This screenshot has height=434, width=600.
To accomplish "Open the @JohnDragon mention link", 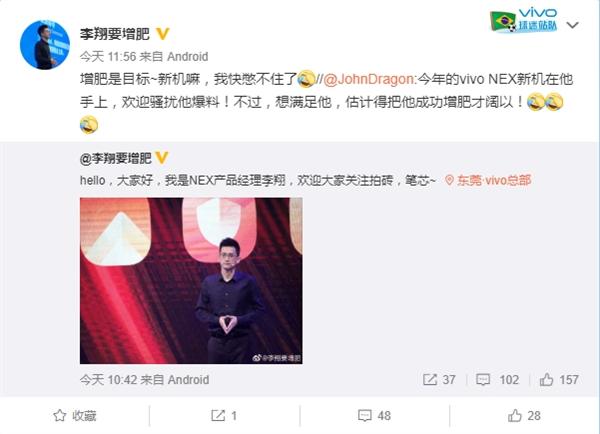I will (x=368, y=79).
